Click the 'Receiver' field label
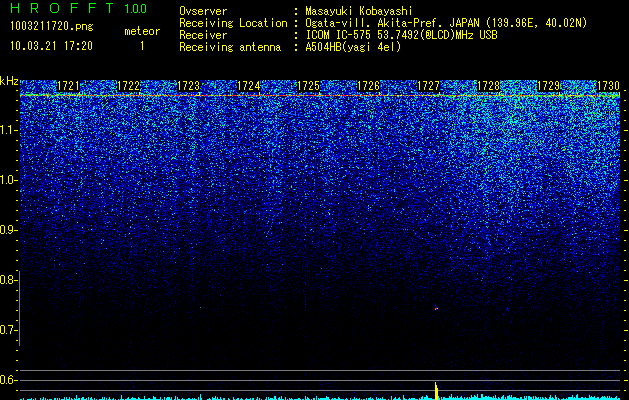The image size is (629, 400). (x=203, y=35)
